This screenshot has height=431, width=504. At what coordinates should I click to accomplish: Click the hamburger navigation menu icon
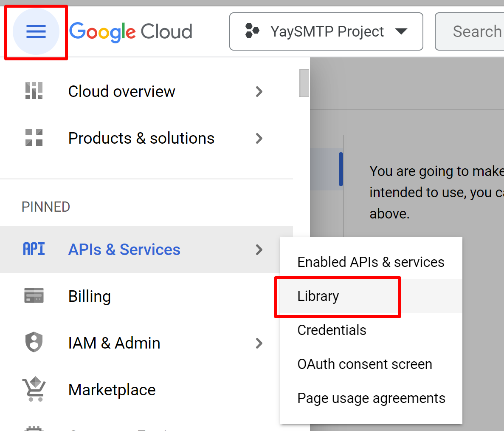(x=36, y=31)
